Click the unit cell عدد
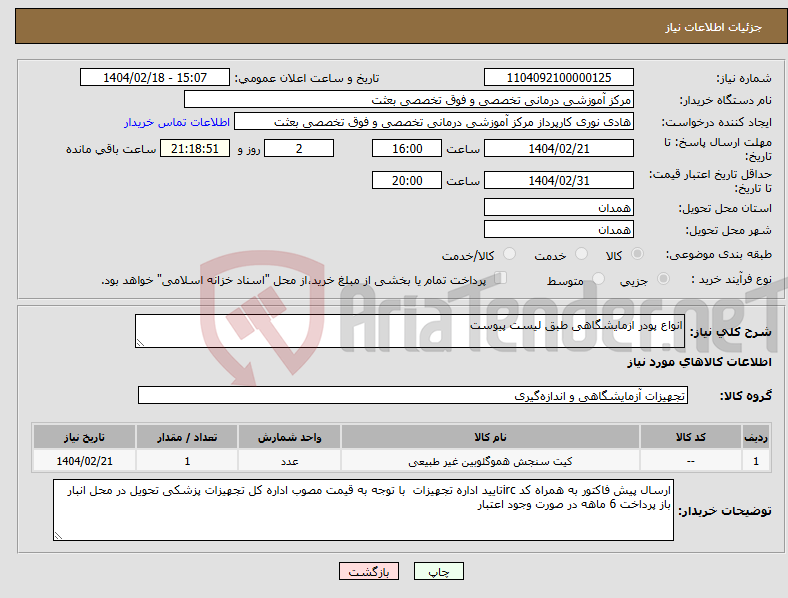 [x=289, y=461]
